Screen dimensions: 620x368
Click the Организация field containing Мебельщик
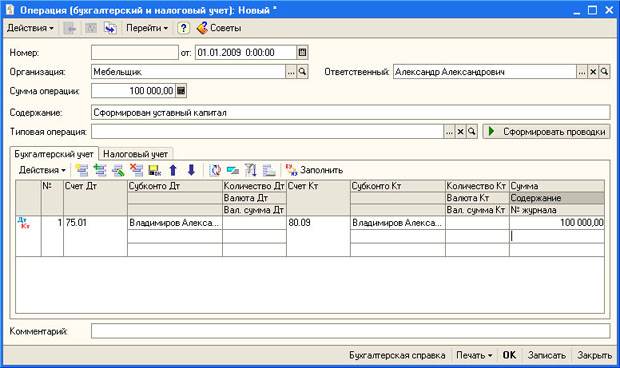point(188,72)
